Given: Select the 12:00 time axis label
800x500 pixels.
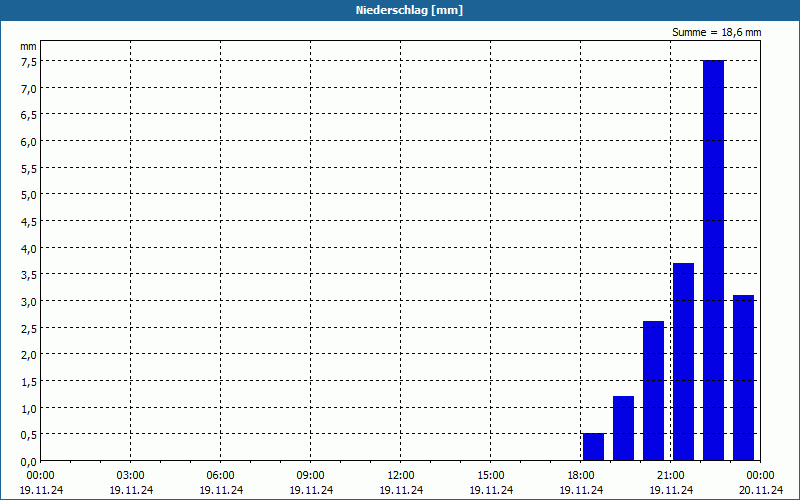Looking at the screenshot, I should [x=401, y=476].
